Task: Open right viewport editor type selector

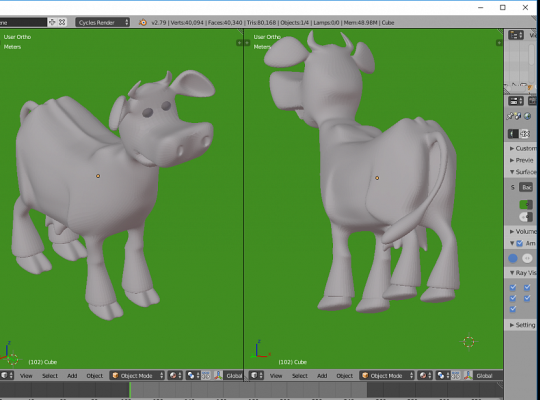Action: pyautogui.click(x=257, y=375)
